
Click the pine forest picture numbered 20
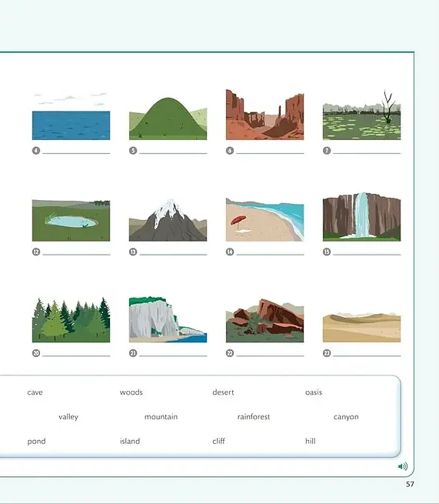(71, 319)
